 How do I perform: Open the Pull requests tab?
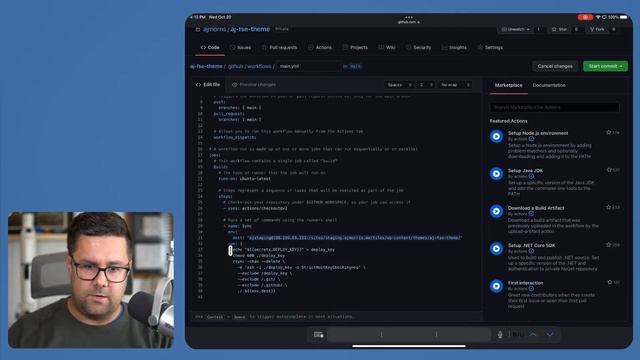click(x=280, y=47)
